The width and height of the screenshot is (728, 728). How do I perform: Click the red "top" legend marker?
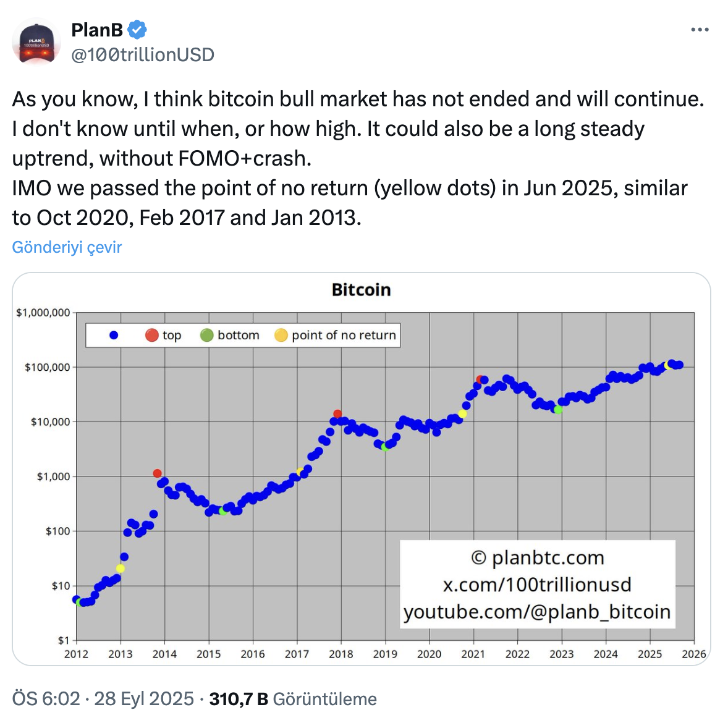(x=152, y=335)
